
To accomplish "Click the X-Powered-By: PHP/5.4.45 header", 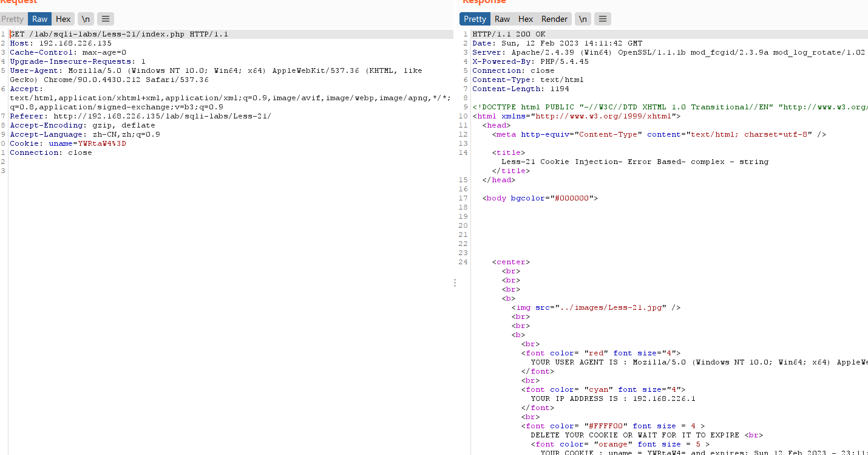I will pos(531,61).
